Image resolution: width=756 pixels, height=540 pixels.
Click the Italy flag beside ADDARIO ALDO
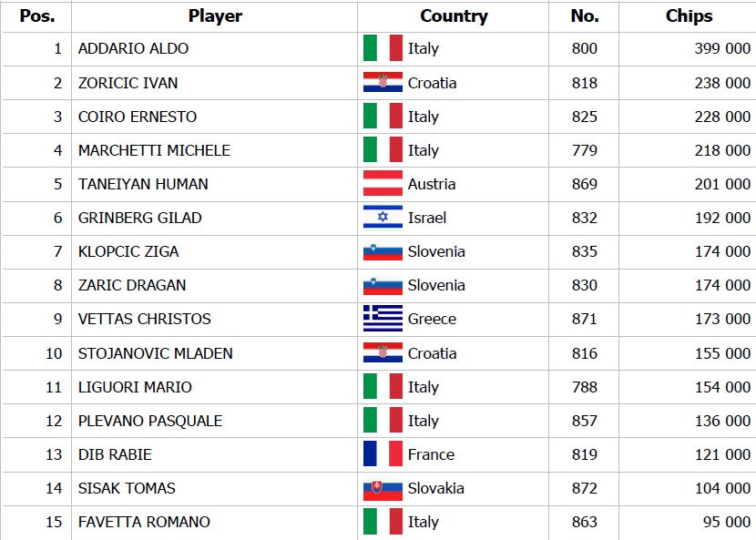383,48
